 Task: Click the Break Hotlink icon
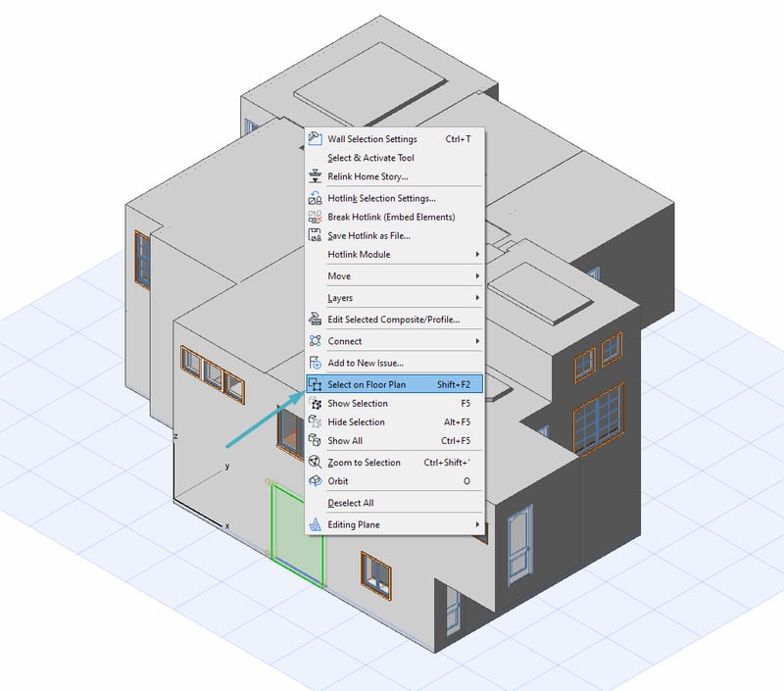[315, 217]
